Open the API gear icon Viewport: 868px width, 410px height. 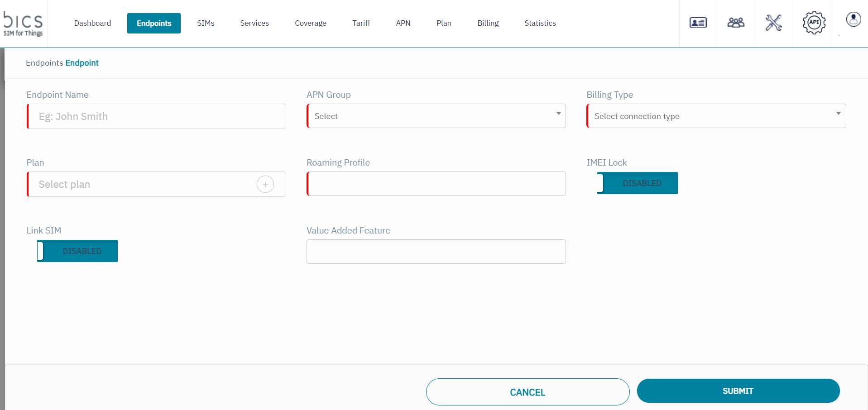click(814, 23)
